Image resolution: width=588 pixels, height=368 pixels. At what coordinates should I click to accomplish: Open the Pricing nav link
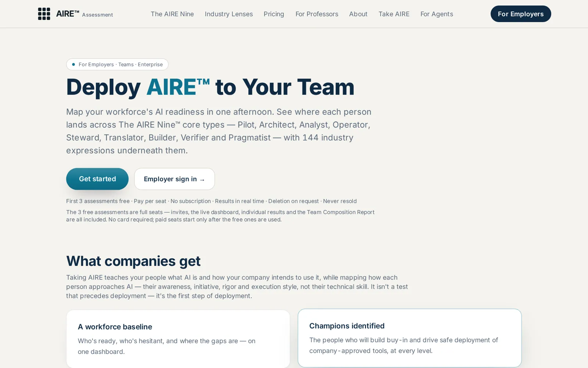(274, 14)
